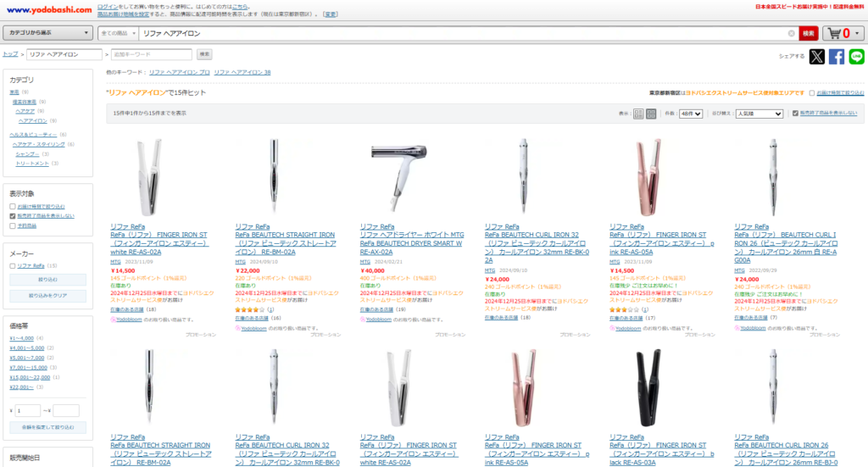Open the ログイン link

108,7
